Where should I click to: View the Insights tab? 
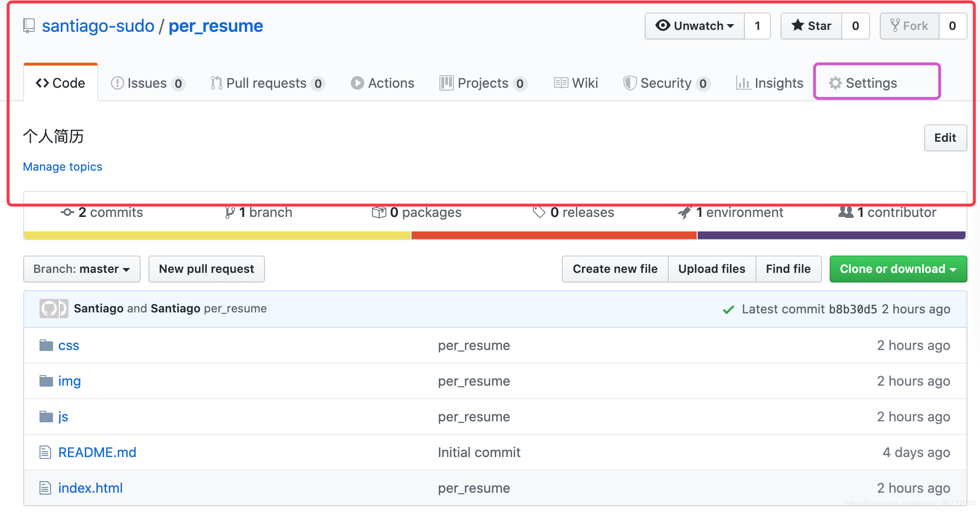coord(769,83)
